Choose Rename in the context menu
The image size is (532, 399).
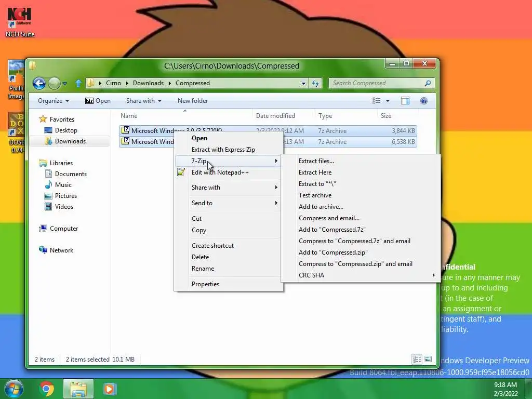[x=229, y=269]
